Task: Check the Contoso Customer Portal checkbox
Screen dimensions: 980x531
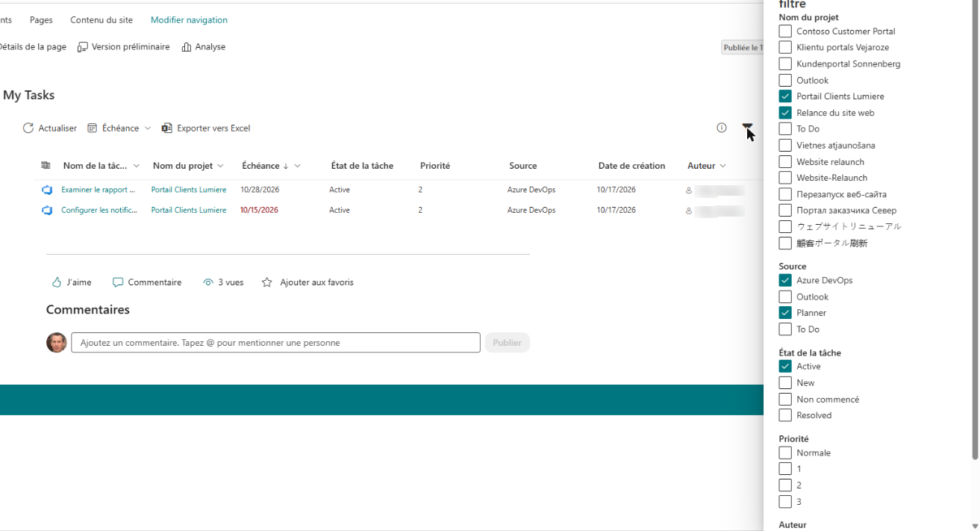Action: (x=785, y=31)
